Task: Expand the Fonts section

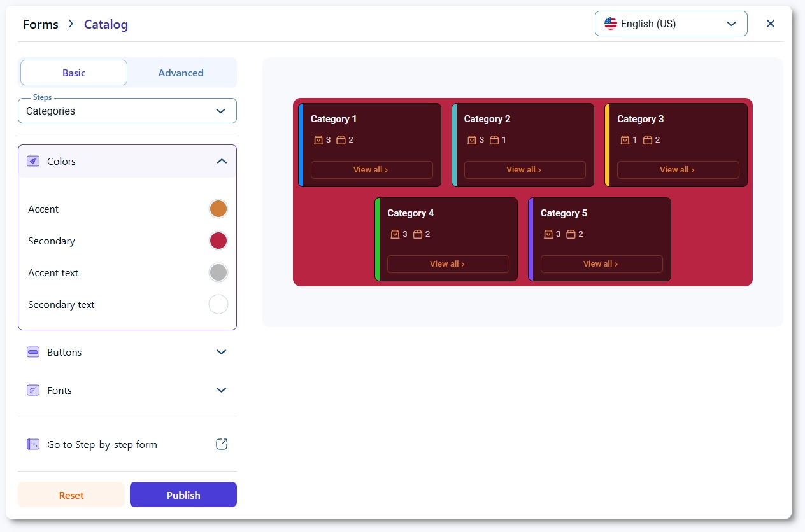Action: [x=222, y=391]
